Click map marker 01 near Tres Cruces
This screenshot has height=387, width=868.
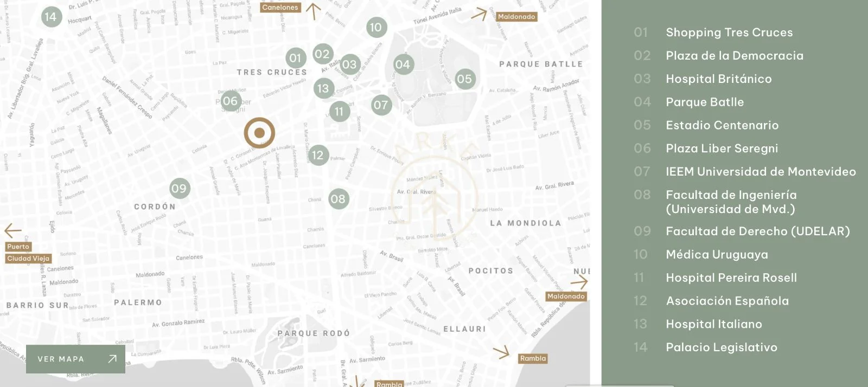295,58
